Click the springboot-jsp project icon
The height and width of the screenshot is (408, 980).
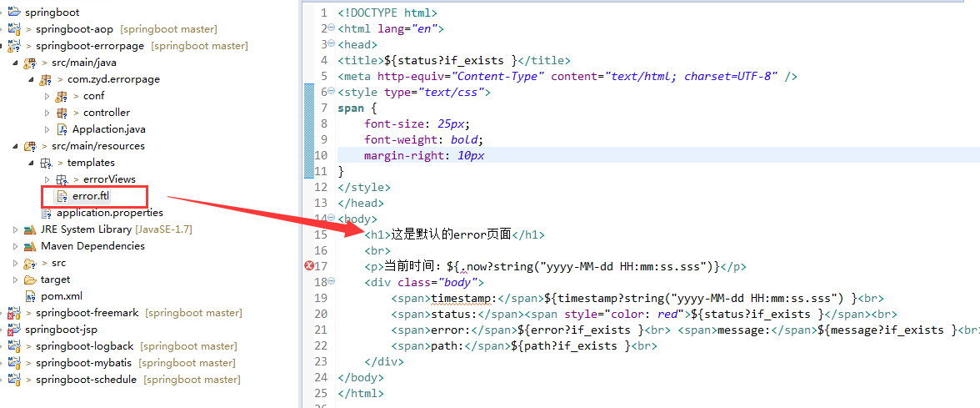[x=13, y=329]
